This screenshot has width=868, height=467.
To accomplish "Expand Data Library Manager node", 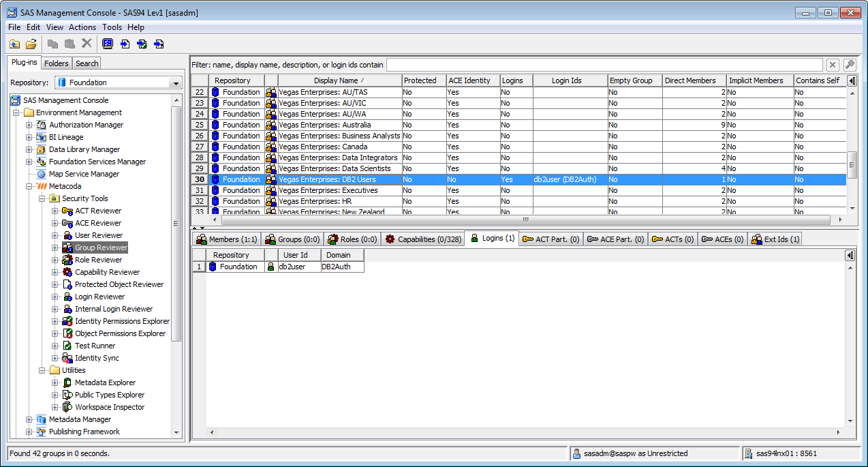I will pyautogui.click(x=29, y=149).
